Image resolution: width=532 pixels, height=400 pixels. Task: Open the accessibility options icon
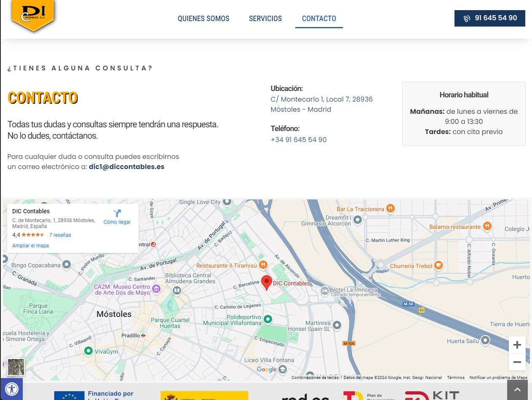pyautogui.click(x=11, y=389)
